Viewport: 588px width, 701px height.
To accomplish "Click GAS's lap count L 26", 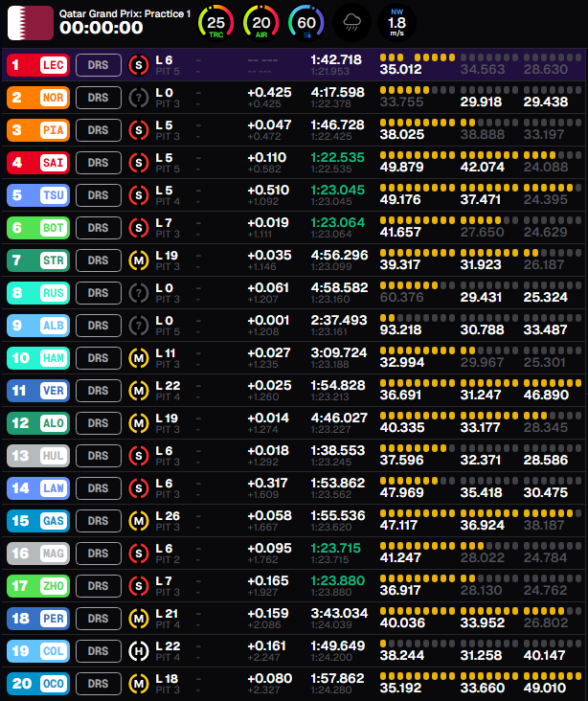I will tap(168, 516).
